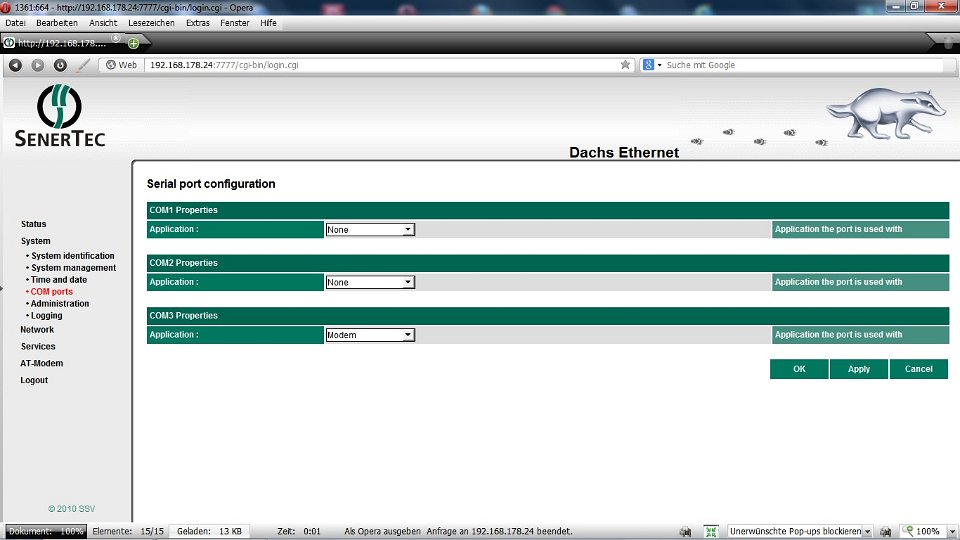960x540 pixels.
Task: Open a new tab with the plus icon
Action: point(133,43)
